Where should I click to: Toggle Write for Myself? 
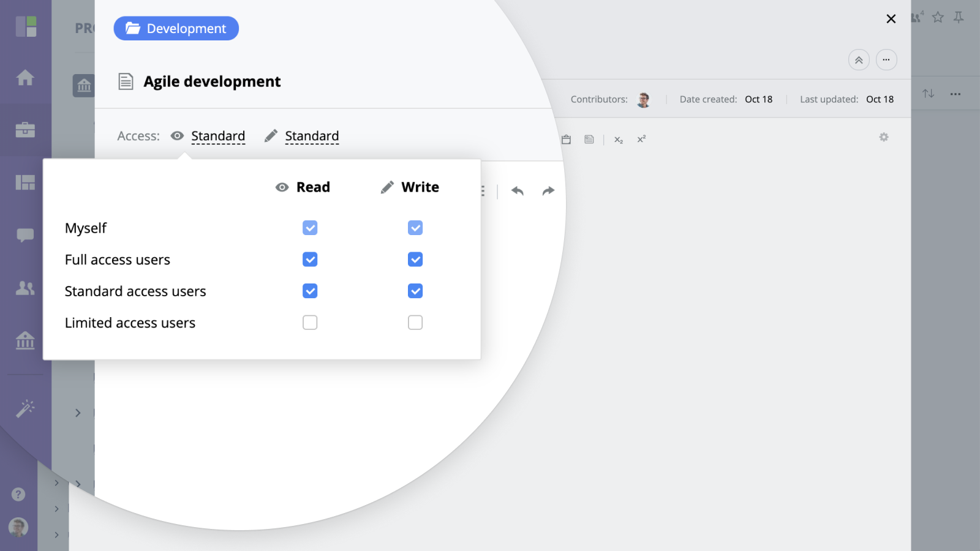(415, 228)
